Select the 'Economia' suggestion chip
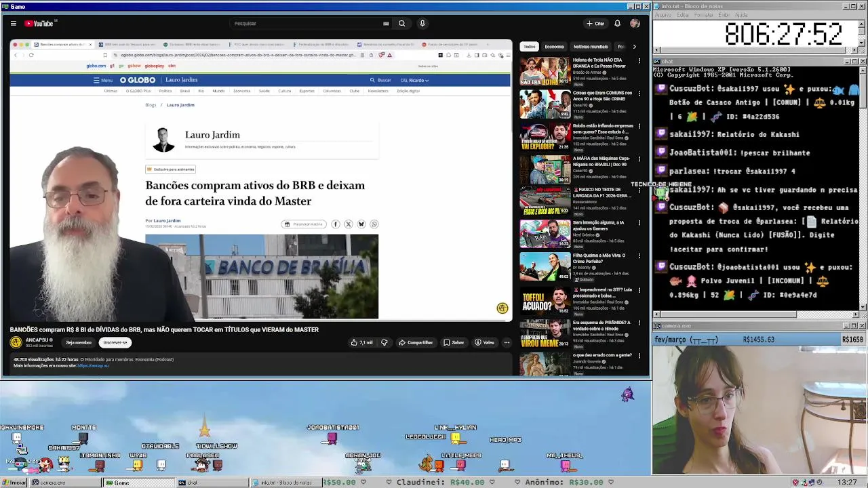This screenshot has width=868, height=488. pos(554,47)
